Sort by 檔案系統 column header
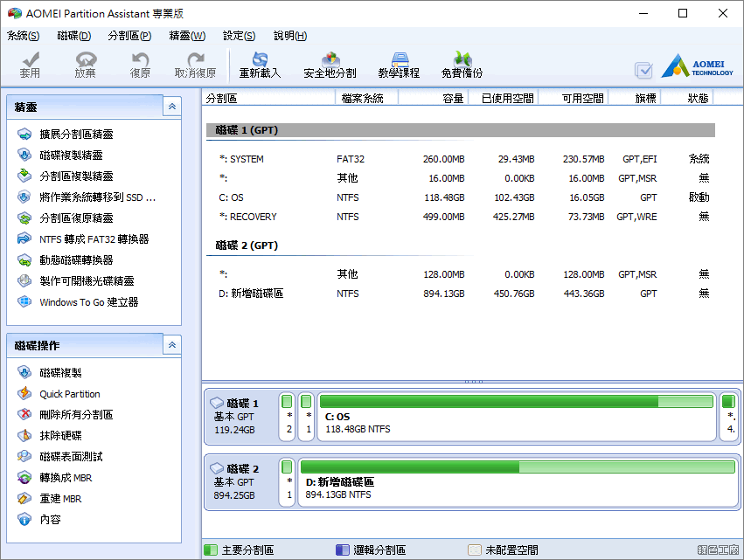The image size is (744, 560). pyautogui.click(x=366, y=98)
